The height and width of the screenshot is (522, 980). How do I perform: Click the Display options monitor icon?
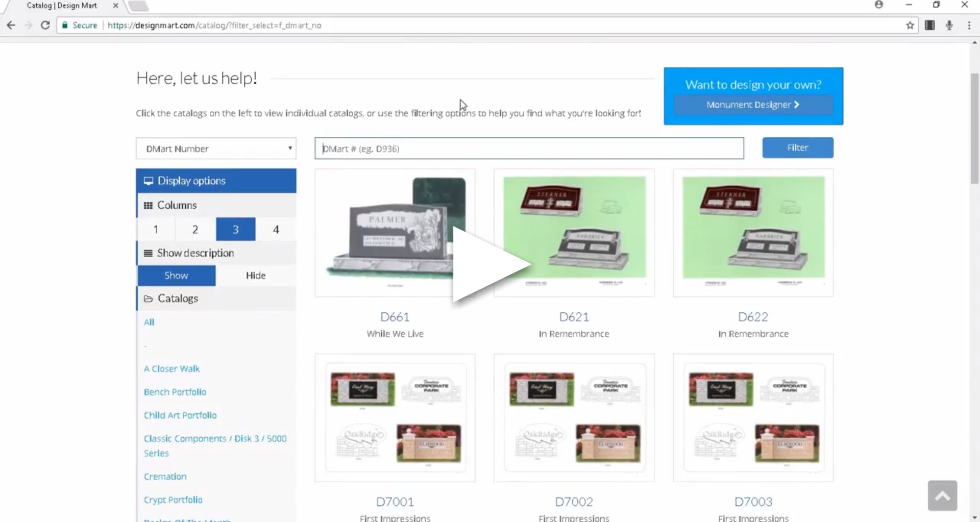click(149, 181)
